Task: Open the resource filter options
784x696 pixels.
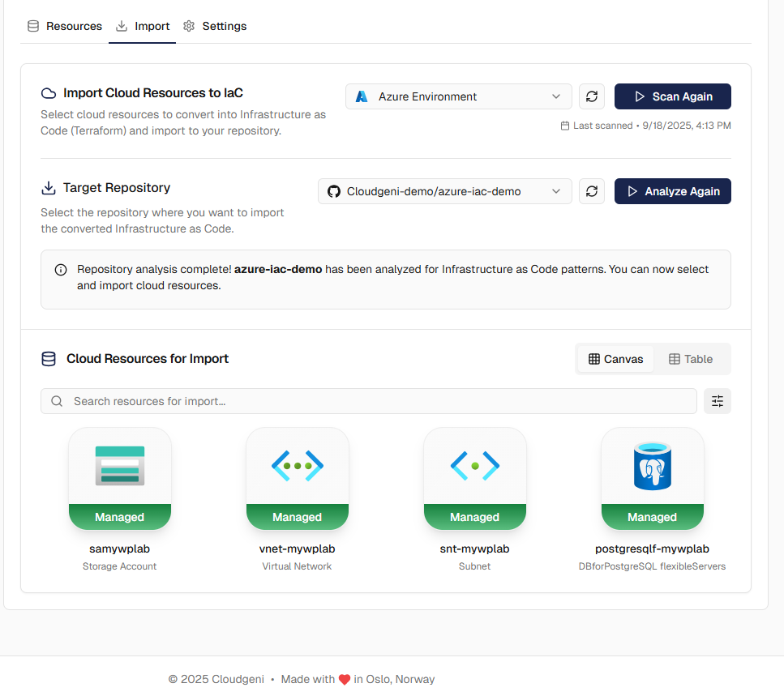Action: (x=718, y=401)
